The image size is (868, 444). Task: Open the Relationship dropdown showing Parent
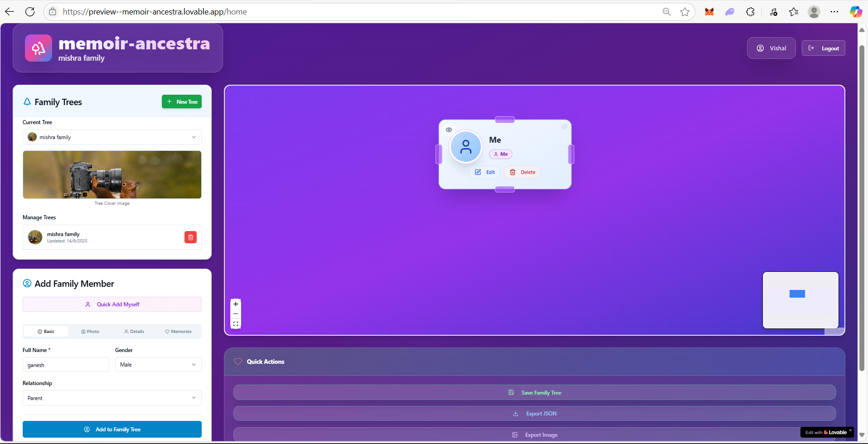click(112, 398)
